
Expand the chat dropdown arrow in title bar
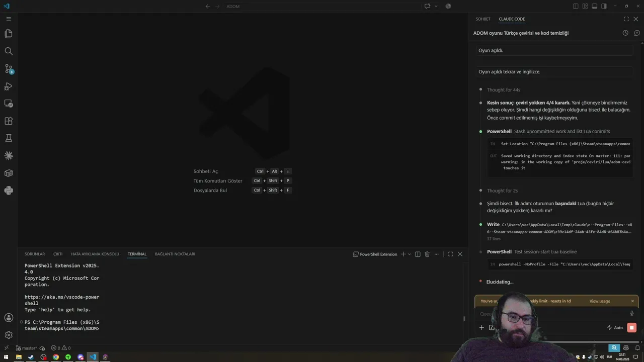coord(436,6)
